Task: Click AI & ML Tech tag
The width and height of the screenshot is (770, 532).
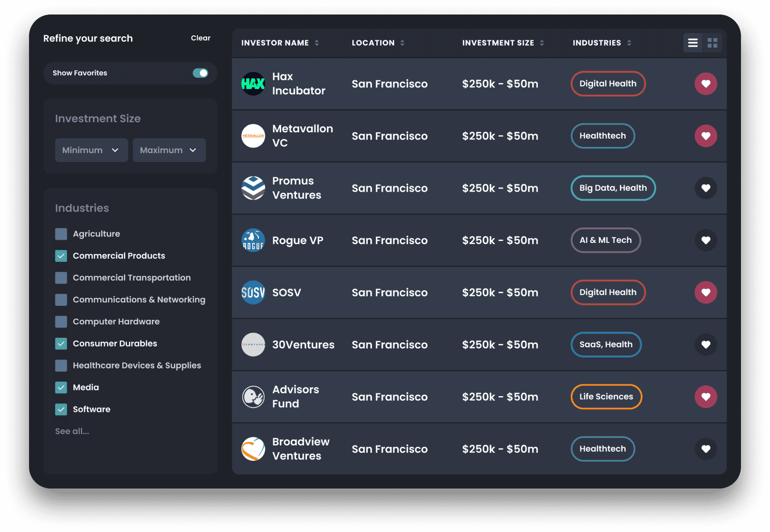Action: [x=605, y=240]
